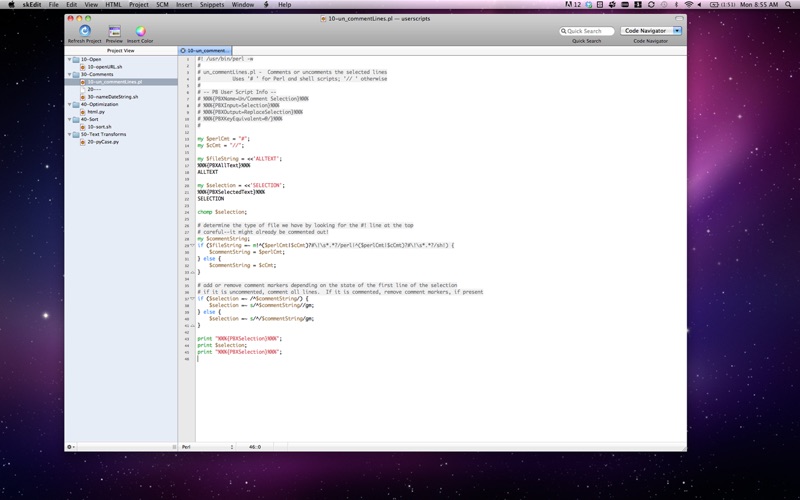Collapse the 10-Open folder triangle

pos(69,59)
